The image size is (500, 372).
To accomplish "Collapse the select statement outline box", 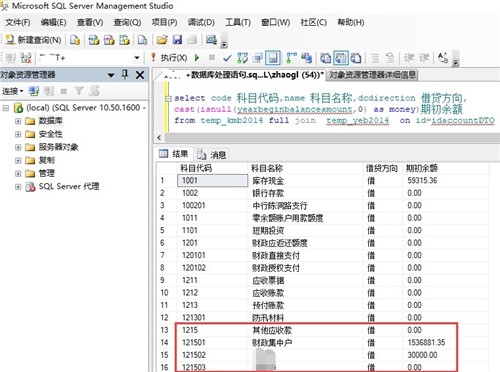I will tap(168, 99).
